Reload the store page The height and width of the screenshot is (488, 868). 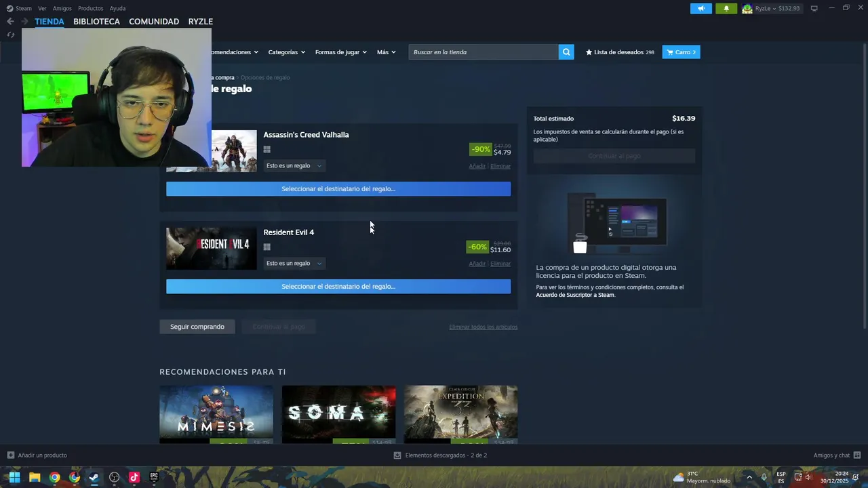[10, 35]
